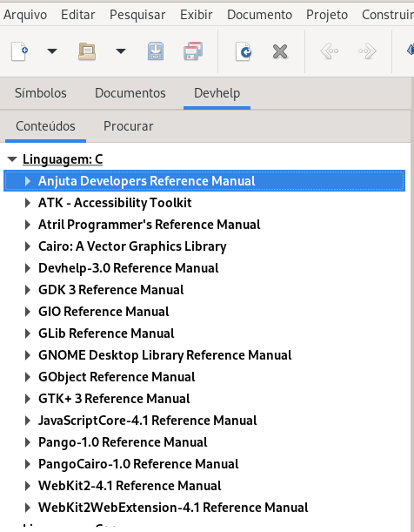
Task: Select GIO Reference Manual entry
Action: coord(103,312)
